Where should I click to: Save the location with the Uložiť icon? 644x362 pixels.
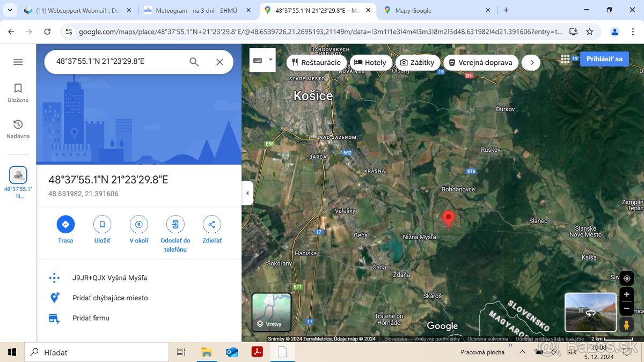pyautogui.click(x=102, y=224)
